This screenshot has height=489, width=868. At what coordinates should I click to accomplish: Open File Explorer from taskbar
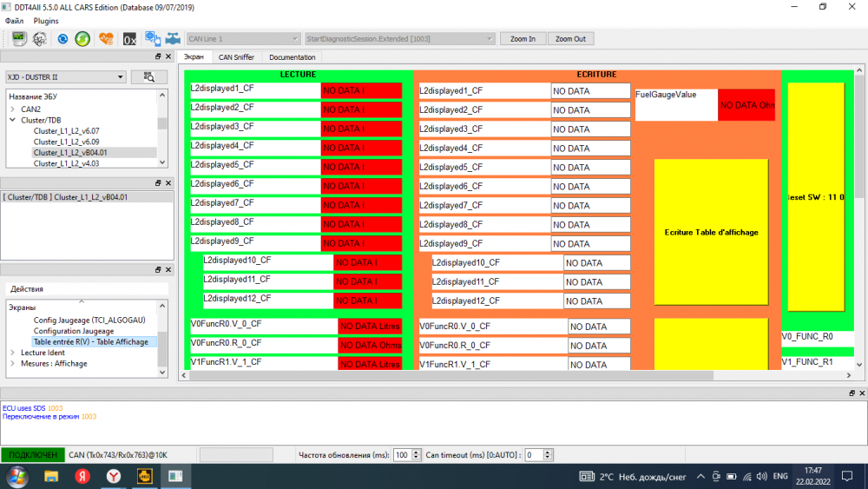tap(51, 476)
